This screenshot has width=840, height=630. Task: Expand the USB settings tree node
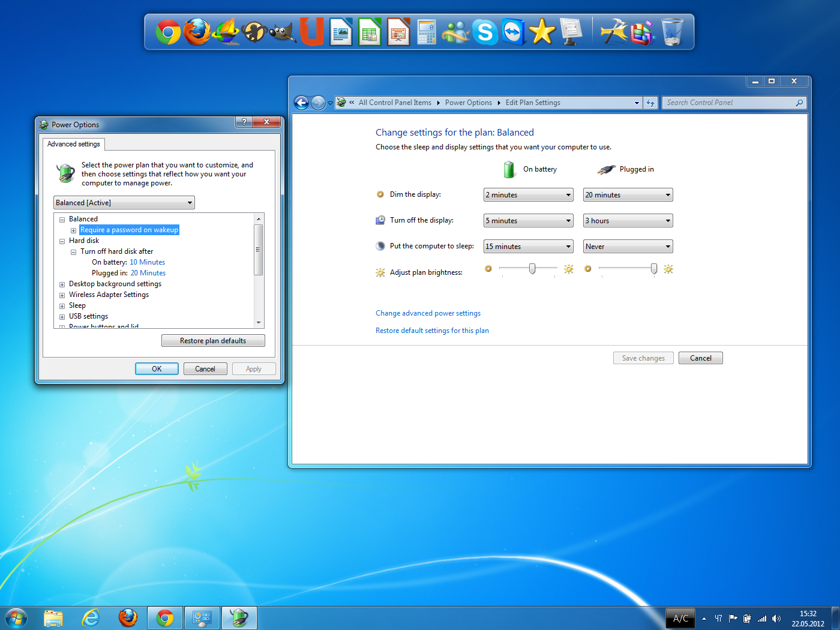(x=62, y=317)
